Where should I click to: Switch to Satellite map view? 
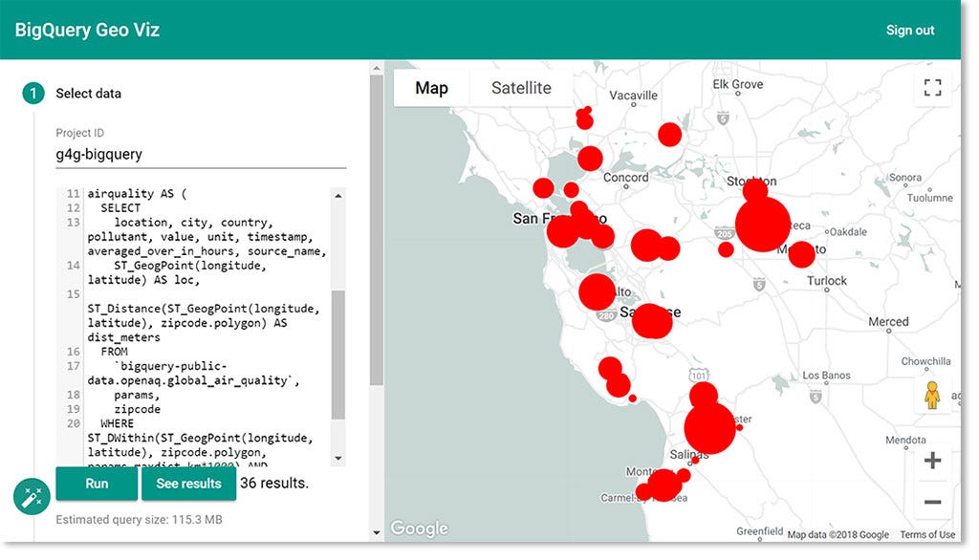[521, 88]
